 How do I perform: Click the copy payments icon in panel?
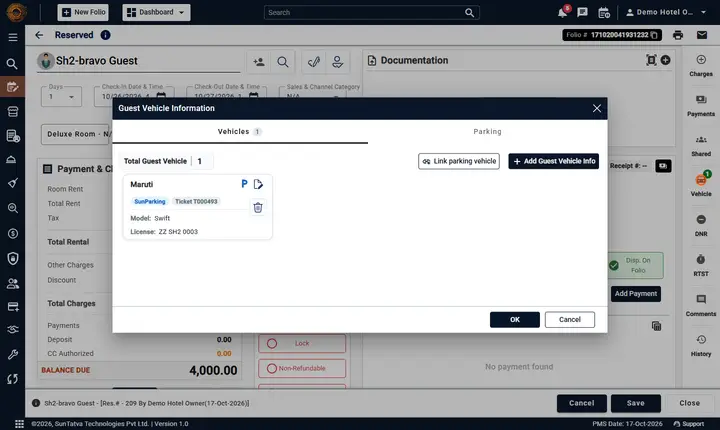[x=657, y=326]
